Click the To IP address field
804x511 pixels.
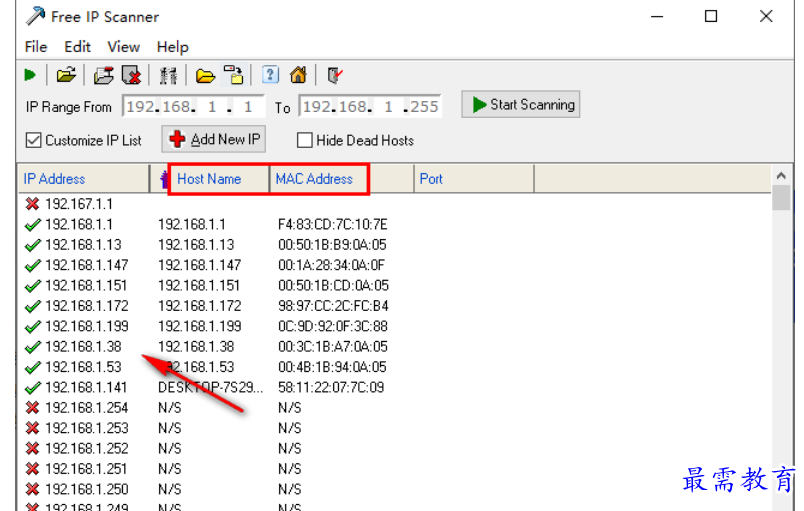click(x=370, y=107)
